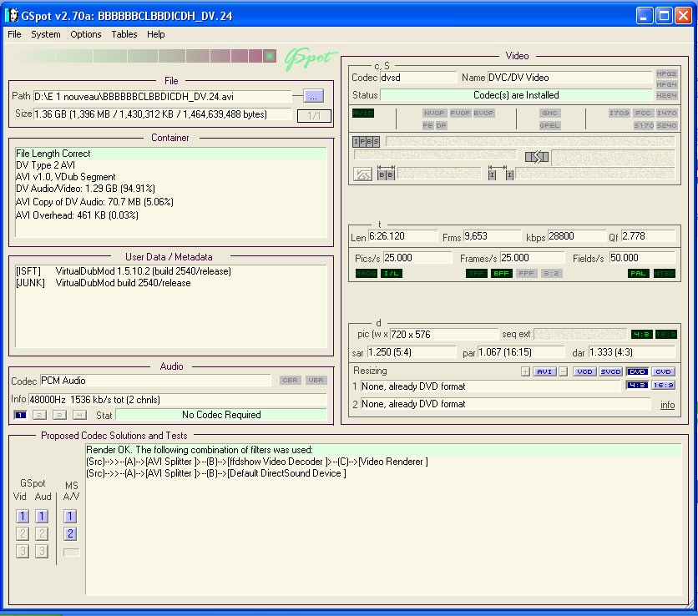Click the I709 colorimetry indicator
This screenshot has height=616, width=698.
620,113
